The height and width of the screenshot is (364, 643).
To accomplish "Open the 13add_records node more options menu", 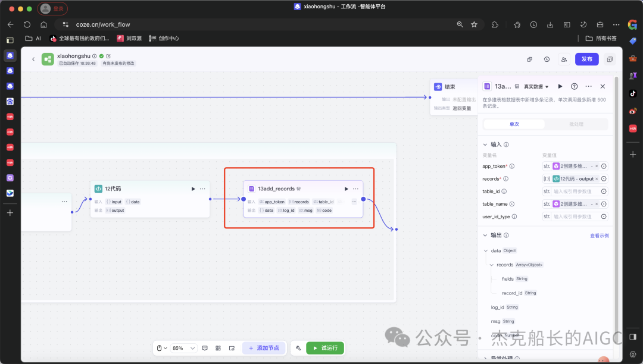I will (x=355, y=189).
